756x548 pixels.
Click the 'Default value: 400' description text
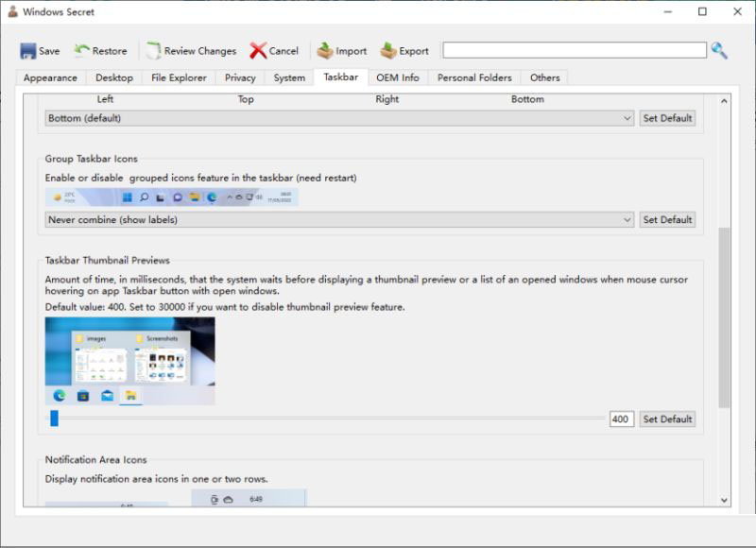(x=225, y=307)
